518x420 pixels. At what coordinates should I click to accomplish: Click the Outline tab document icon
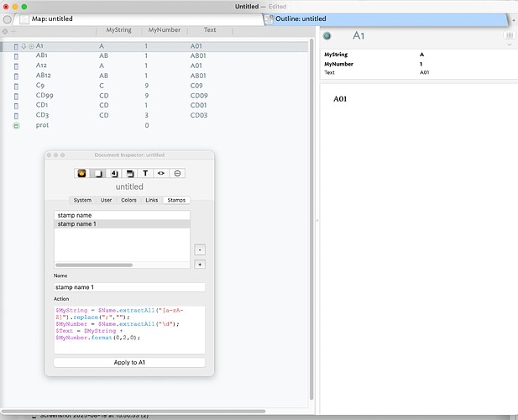point(269,19)
